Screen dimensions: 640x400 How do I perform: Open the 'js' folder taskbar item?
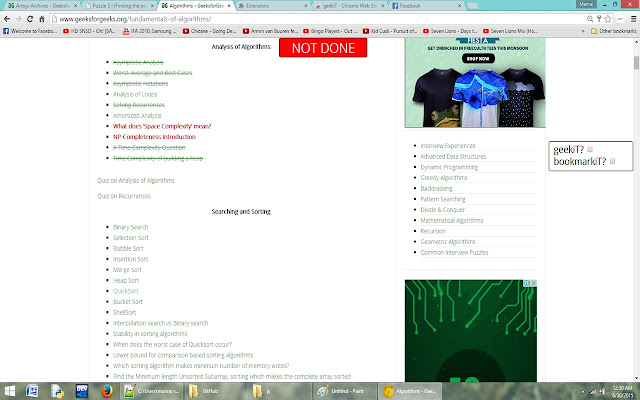point(280,391)
